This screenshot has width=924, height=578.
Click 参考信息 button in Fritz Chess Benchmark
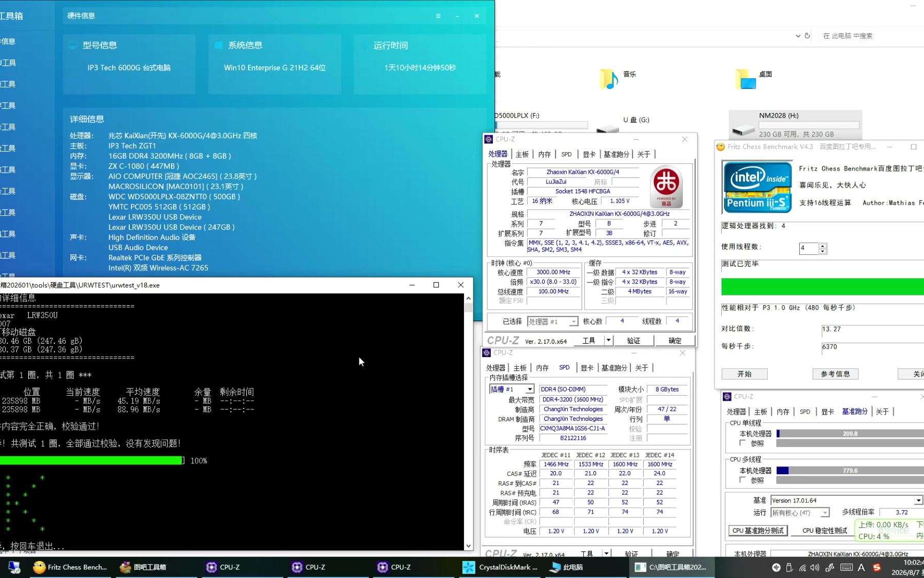pyautogui.click(x=835, y=374)
